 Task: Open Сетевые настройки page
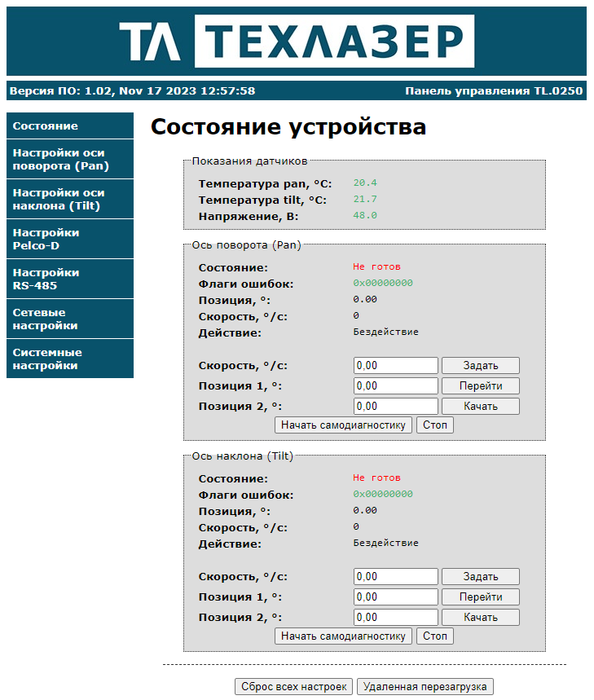click(x=69, y=319)
